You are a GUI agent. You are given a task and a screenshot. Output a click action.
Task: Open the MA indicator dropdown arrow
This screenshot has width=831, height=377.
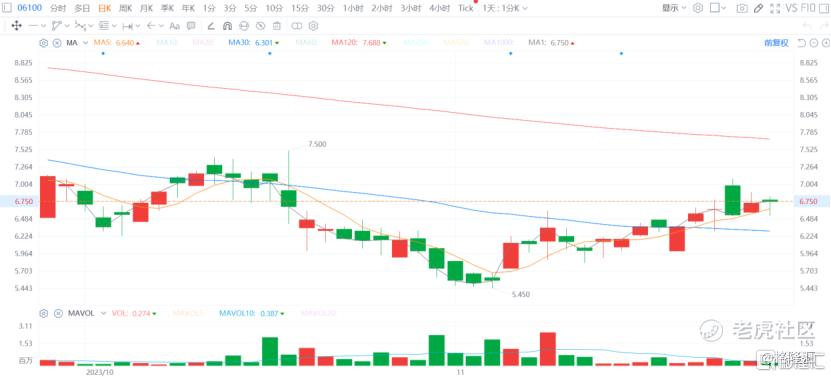pos(84,43)
